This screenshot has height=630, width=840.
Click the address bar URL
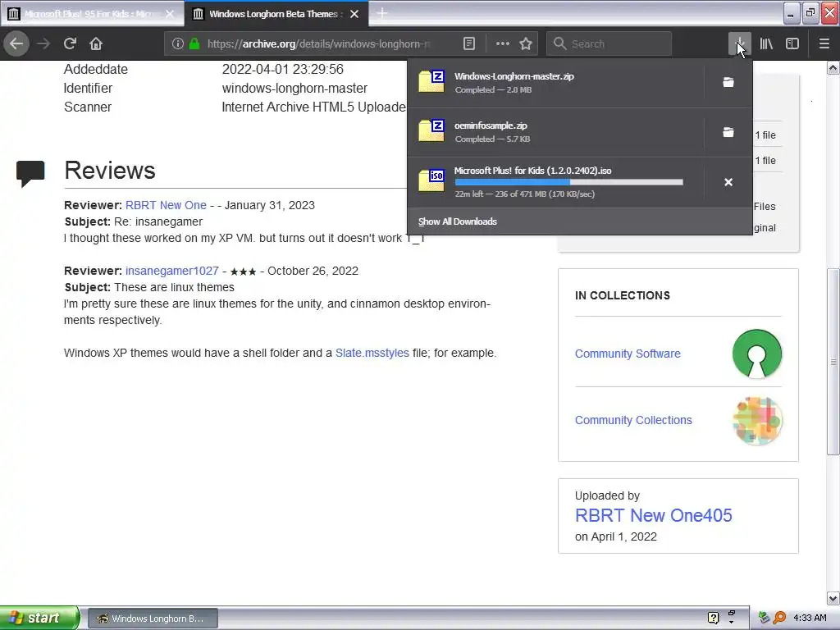tap(319, 44)
